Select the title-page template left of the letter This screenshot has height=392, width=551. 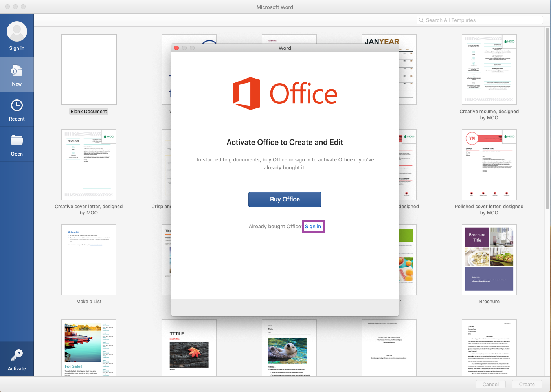(389, 348)
